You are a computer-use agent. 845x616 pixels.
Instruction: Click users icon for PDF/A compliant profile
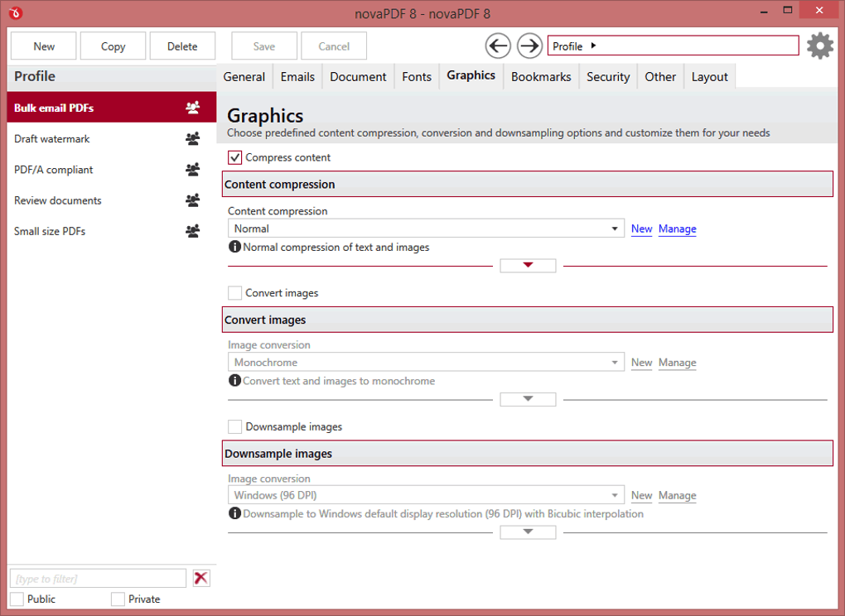[192, 170]
